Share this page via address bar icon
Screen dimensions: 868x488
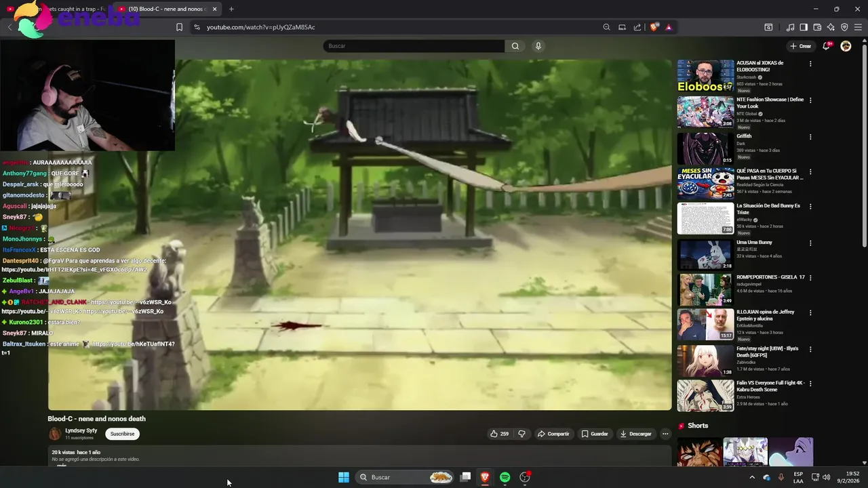637,27
